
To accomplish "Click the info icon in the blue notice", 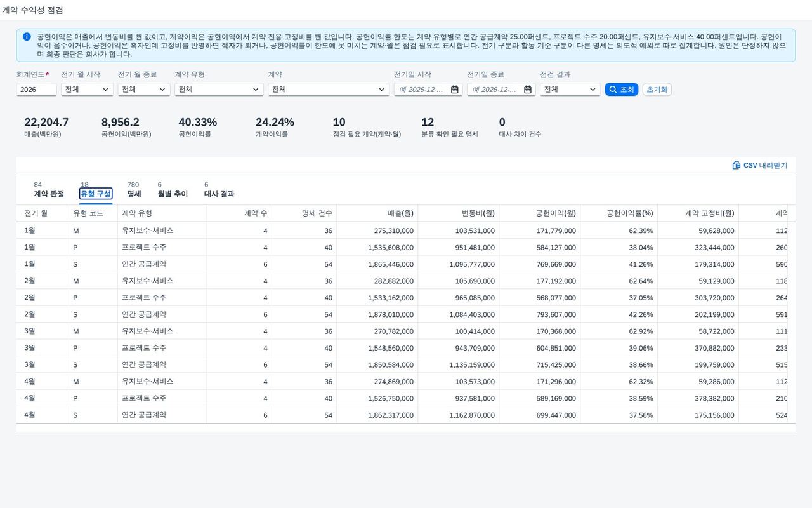I will (27, 37).
